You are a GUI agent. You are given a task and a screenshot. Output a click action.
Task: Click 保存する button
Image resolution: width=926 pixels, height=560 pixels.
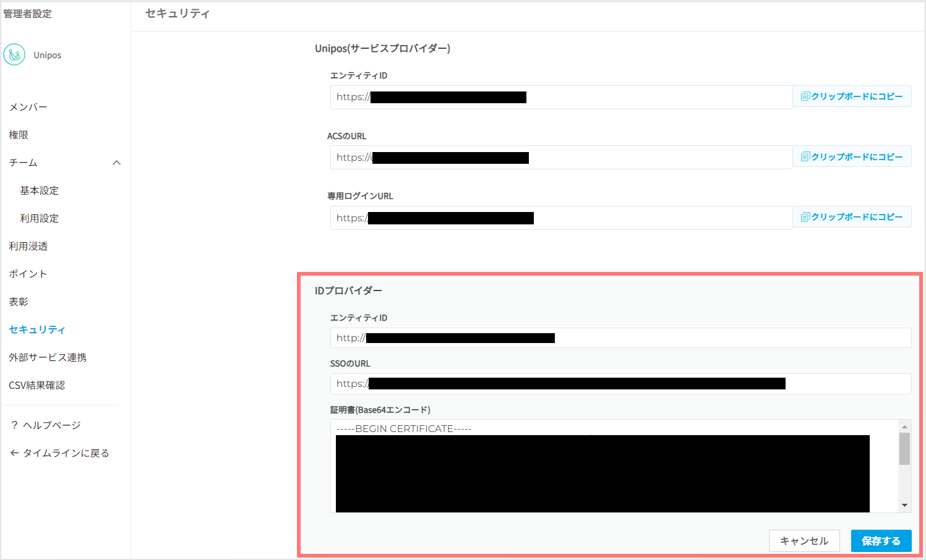click(881, 541)
